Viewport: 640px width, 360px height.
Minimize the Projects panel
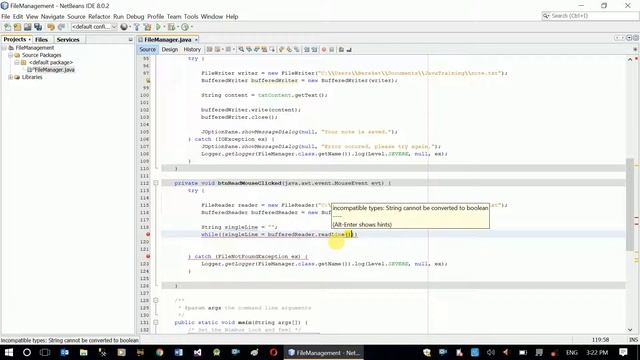[131, 40]
